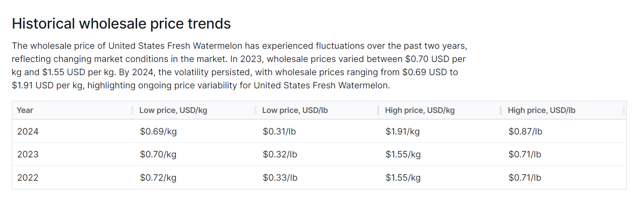644x211 pixels.
Task: Select the $0.32/lb cell for 2023
Action: [280, 154]
